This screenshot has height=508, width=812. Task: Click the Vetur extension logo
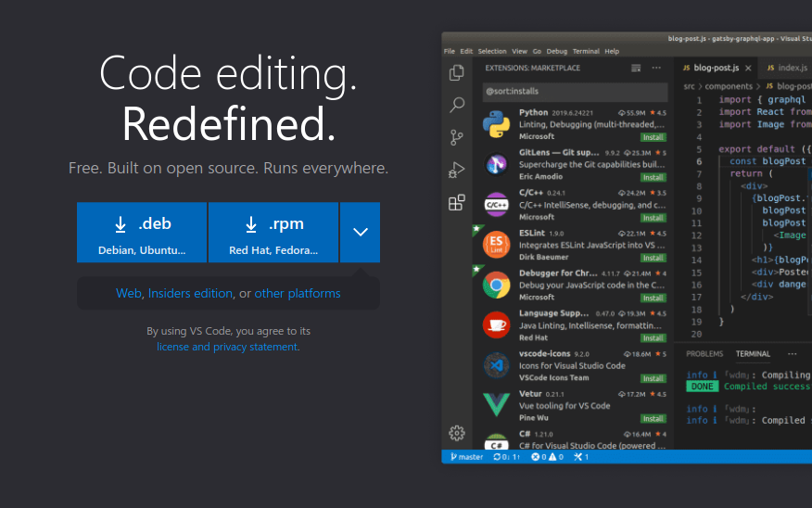click(x=496, y=405)
